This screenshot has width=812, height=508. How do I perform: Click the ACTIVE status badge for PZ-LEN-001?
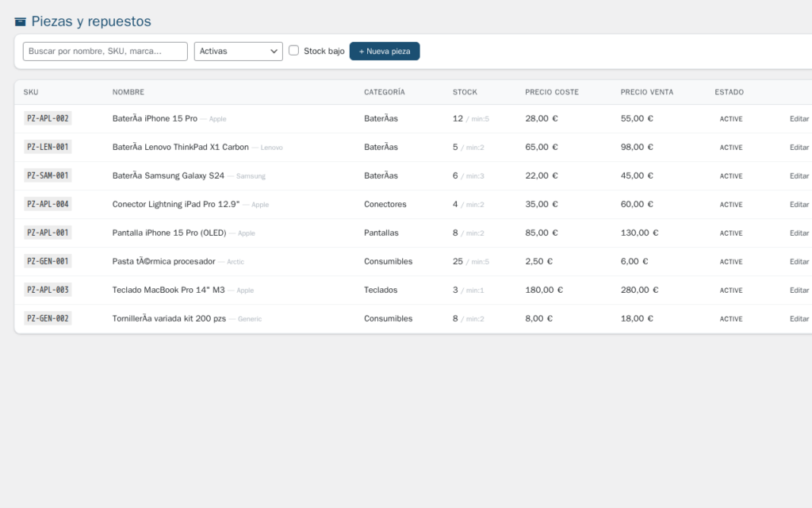[731, 148]
